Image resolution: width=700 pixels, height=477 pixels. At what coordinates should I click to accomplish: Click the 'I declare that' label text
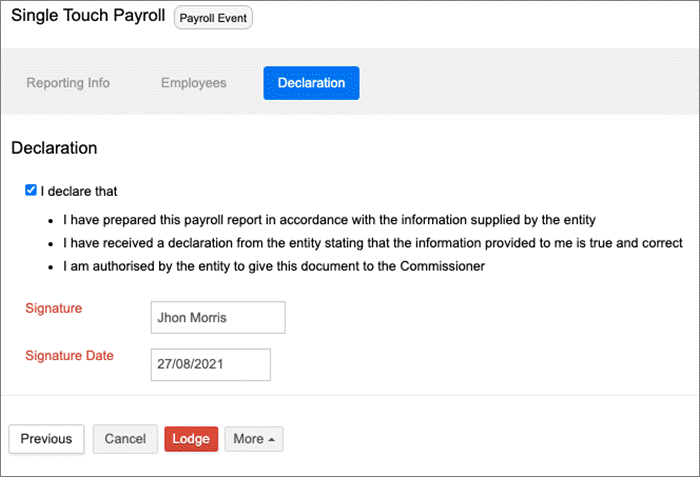(79, 191)
